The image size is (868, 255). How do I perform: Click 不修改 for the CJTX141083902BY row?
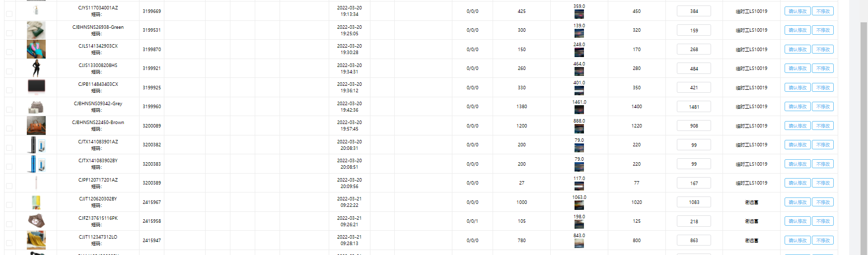pos(823,164)
